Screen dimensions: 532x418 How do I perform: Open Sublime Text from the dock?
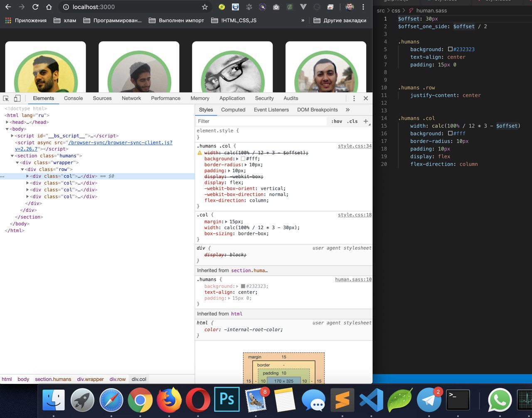[342, 400]
